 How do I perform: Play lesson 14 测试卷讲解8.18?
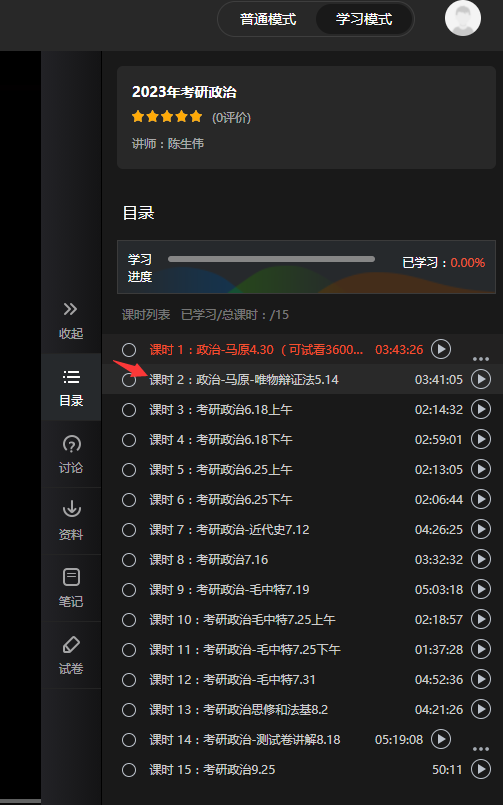440,739
